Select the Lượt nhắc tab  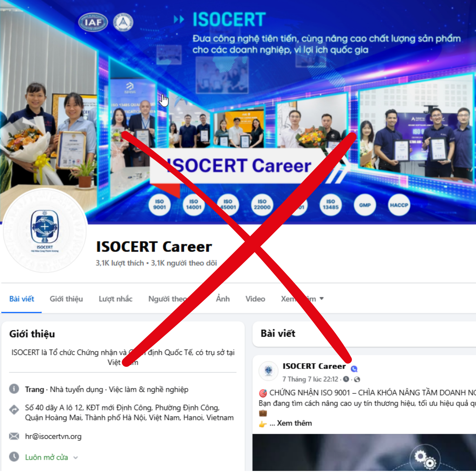[x=115, y=299]
